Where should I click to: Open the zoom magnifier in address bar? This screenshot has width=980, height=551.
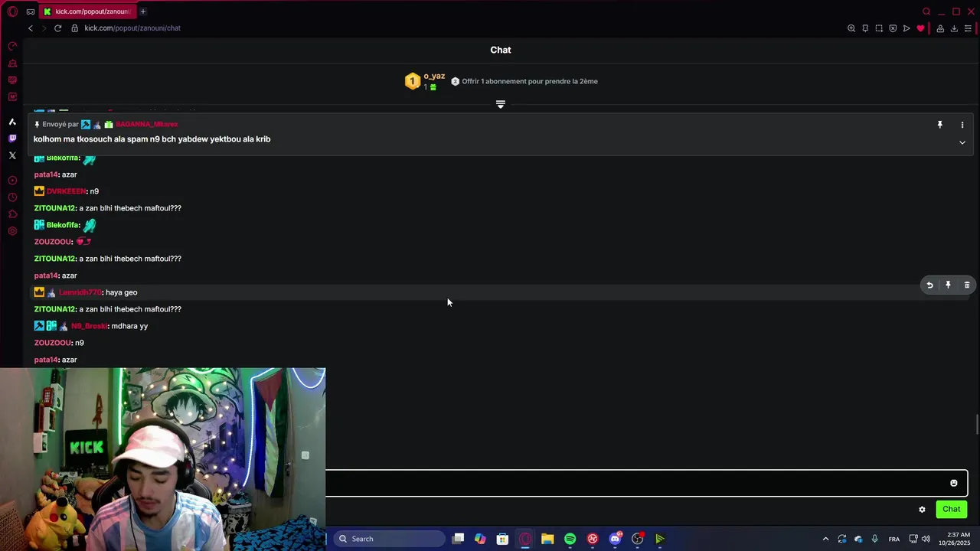click(x=851, y=28)
